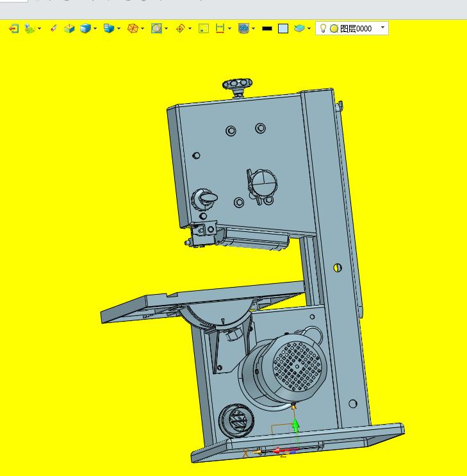The image size is (467, 476).
Task: Expand the view orientation cube dropdown
Action: (x=119, y=29)
